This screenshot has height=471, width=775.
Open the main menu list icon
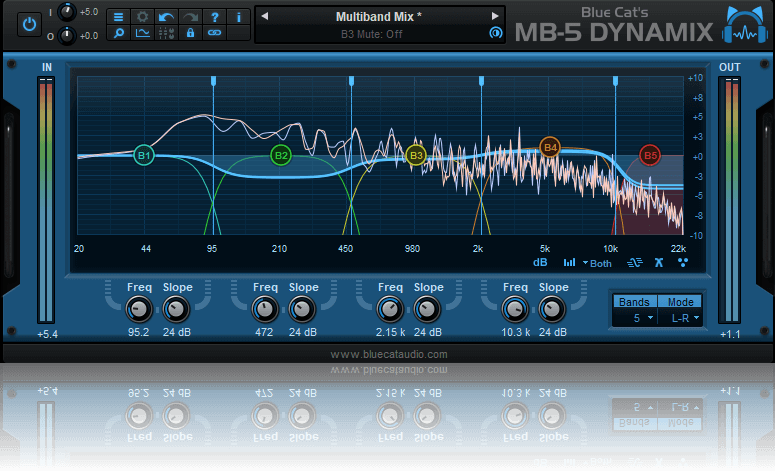pyautogui.click(x=119, y=17)
